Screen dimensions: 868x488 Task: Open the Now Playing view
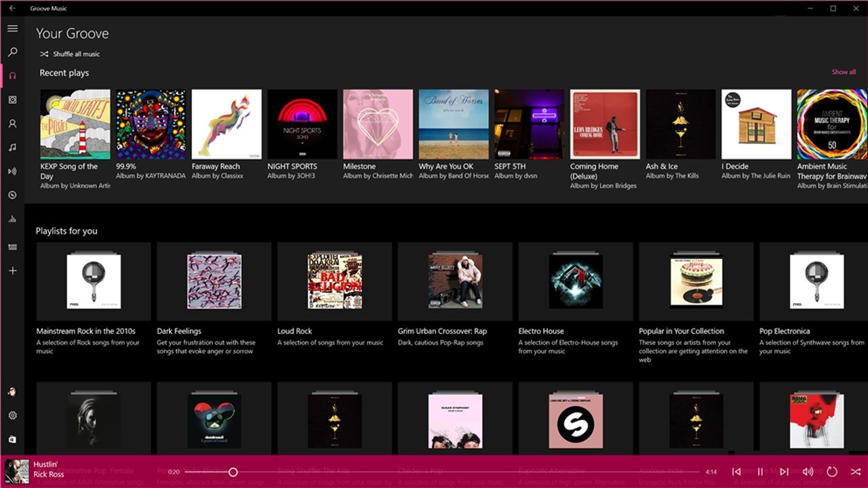point(12,171)
